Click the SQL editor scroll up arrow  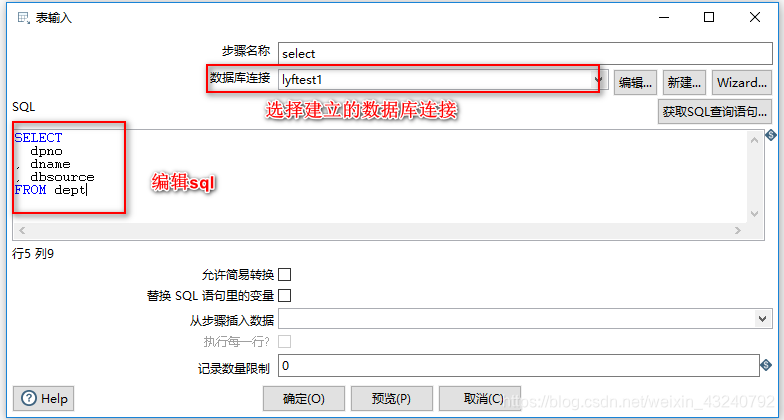(754, 140)
